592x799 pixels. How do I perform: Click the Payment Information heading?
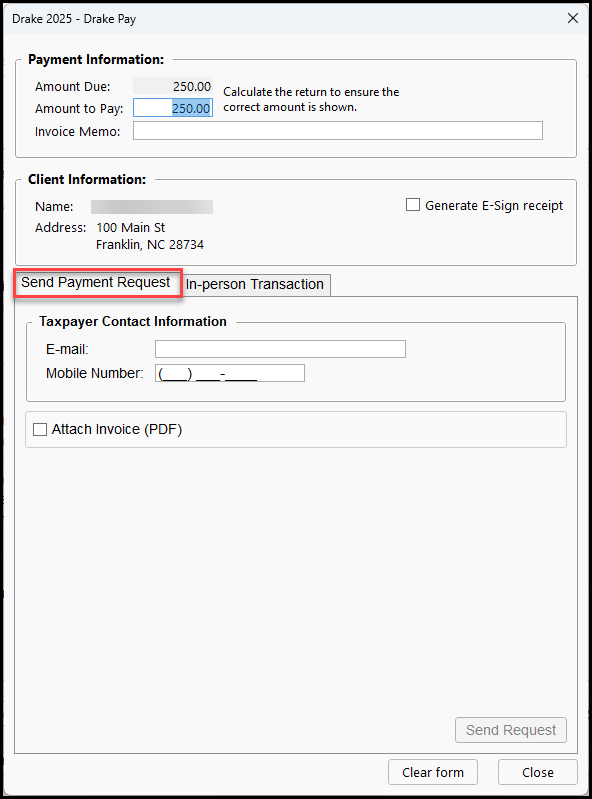coord(96,60)
